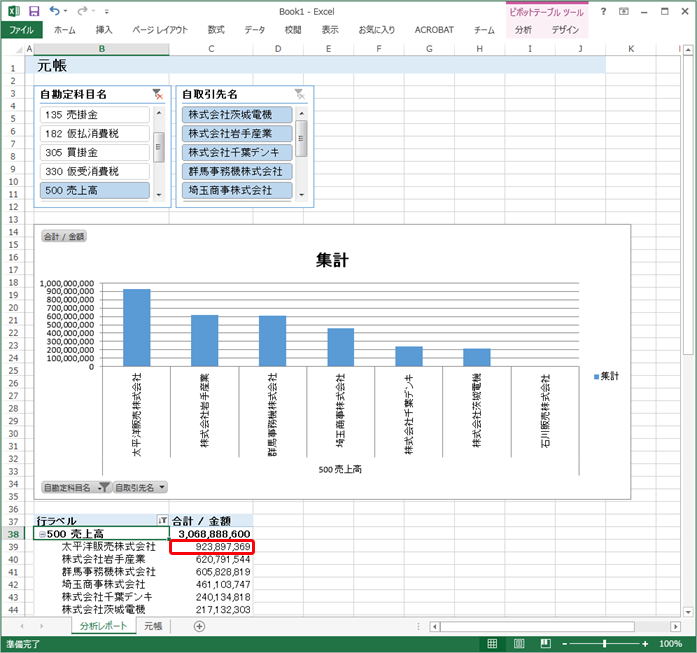Screen dimensions: 697x653
Task: Switch to Page Layout view icon
Action: [519, 643]
